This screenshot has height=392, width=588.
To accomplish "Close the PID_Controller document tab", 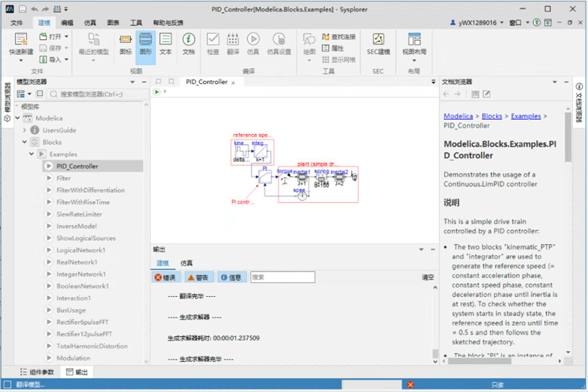I will (x=233, y=82).
